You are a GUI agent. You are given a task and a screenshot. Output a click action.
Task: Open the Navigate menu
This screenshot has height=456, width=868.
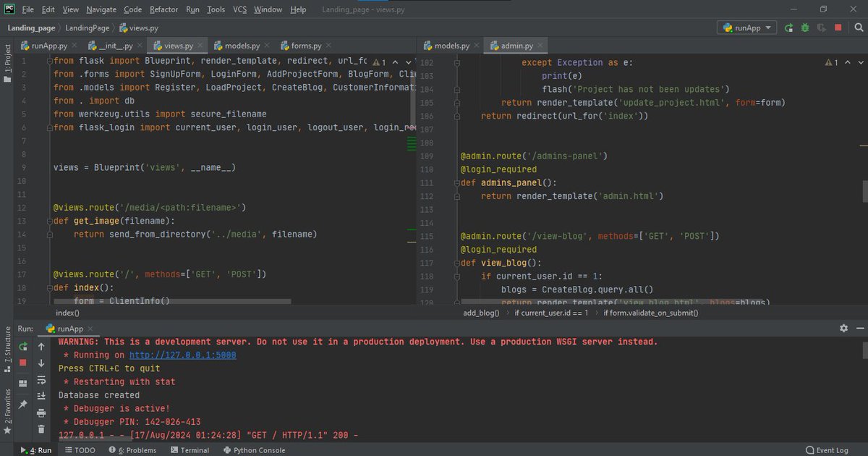pos(101,9)
